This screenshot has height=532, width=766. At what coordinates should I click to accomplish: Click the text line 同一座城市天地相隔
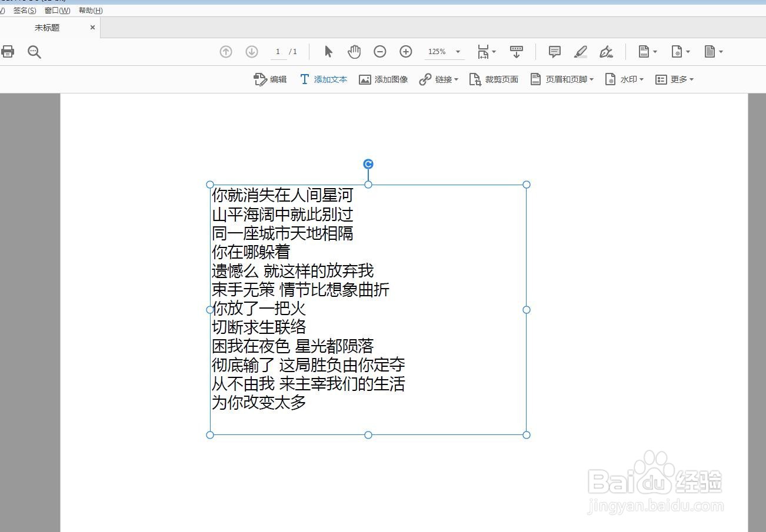coord(282,233)
